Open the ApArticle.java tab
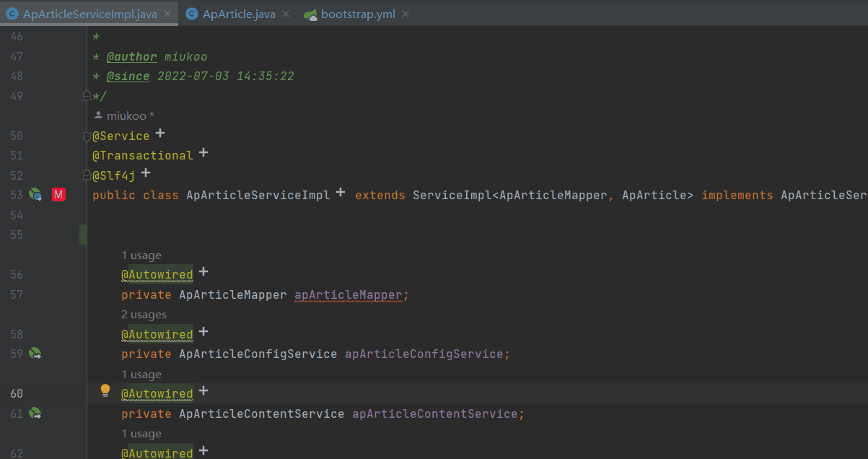The width and height of the screenshot is (868, 459). point(239,14)
